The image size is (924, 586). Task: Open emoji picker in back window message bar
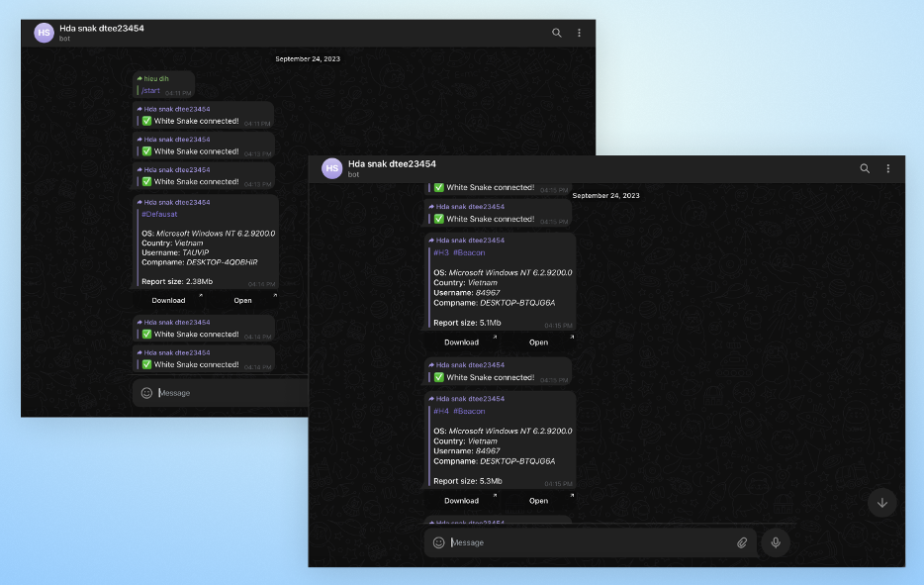pos(146,393)
